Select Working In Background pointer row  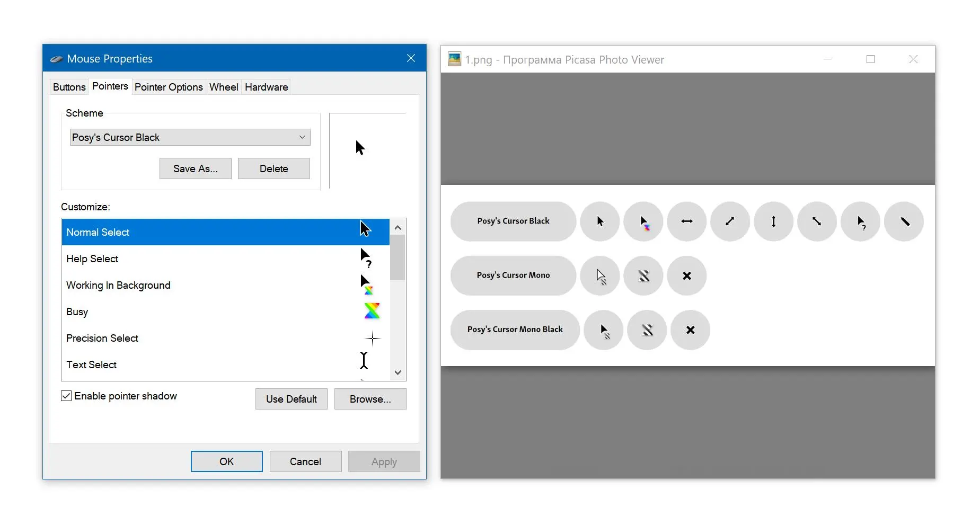pyautogui.click(x=225, y=285)
